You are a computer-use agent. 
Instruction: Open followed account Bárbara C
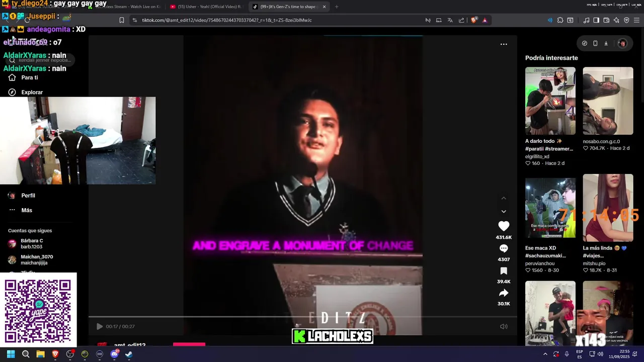tap(32, 244)
